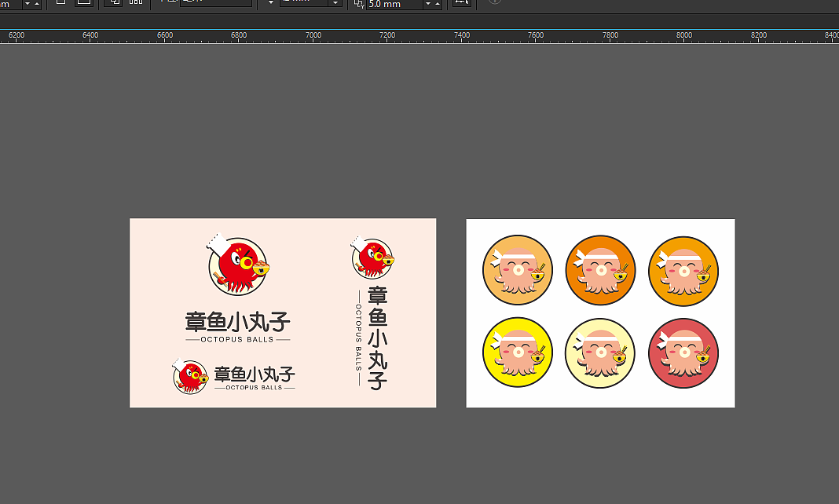Click the small 章鱼小丸子 text in horizontal lockup
The height and width of the screenshot is (504, 839).
point(255,374)
